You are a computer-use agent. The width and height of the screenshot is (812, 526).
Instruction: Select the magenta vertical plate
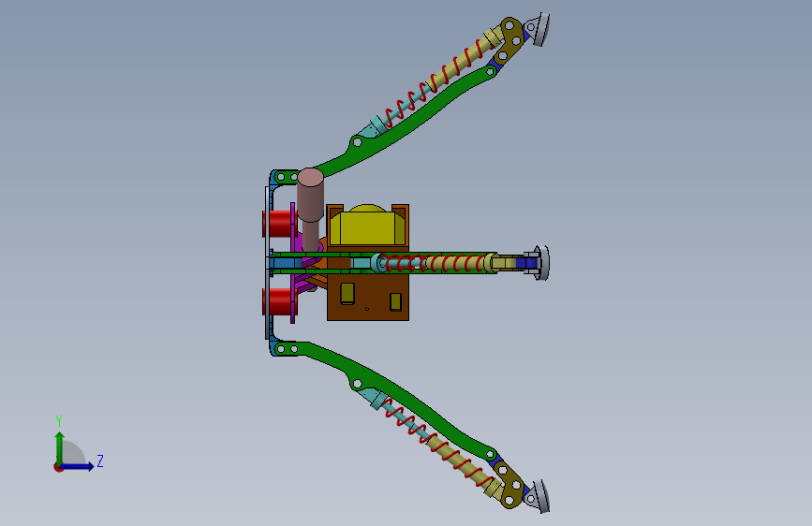[293, 263]
